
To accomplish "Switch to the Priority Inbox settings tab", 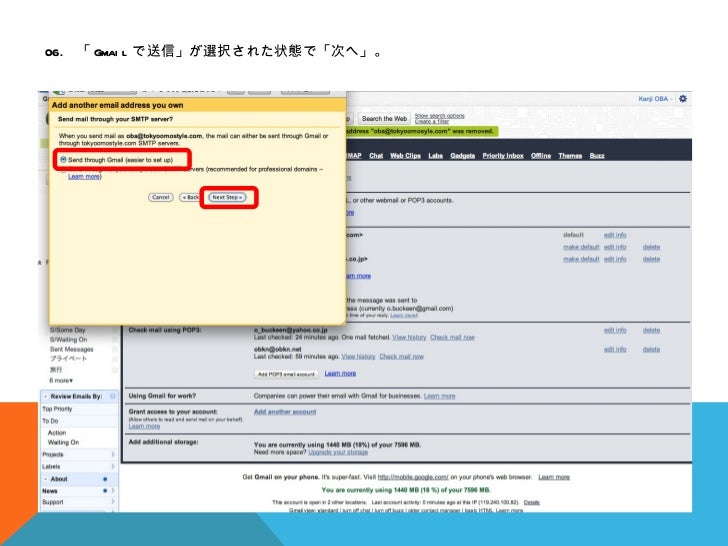I will click(503, 156).
